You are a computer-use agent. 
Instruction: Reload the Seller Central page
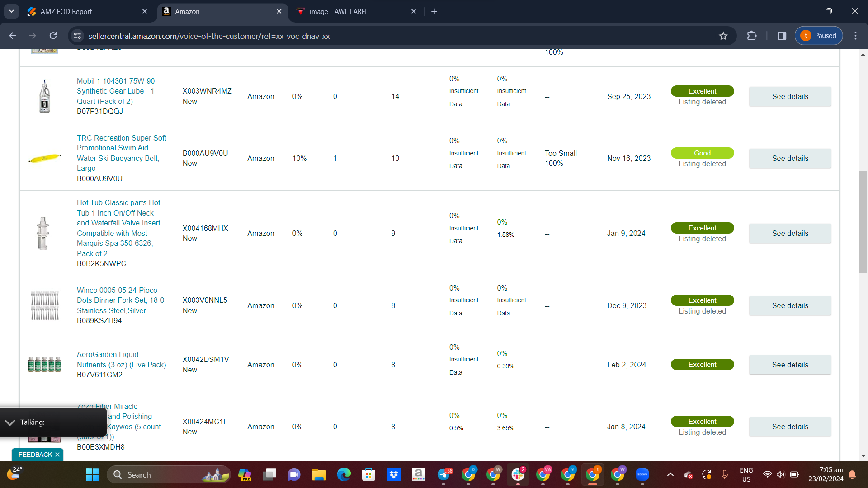click(53, 36)
